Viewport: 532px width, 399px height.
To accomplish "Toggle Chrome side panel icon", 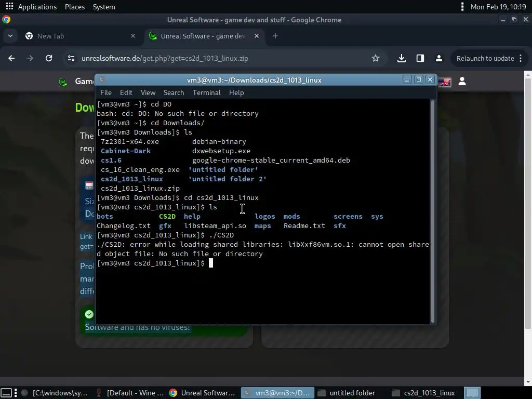I will point(420,58).
